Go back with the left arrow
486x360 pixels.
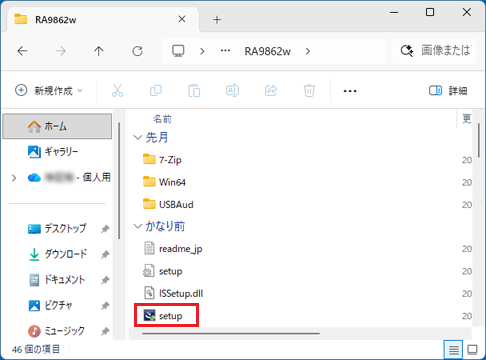(22, 51)
